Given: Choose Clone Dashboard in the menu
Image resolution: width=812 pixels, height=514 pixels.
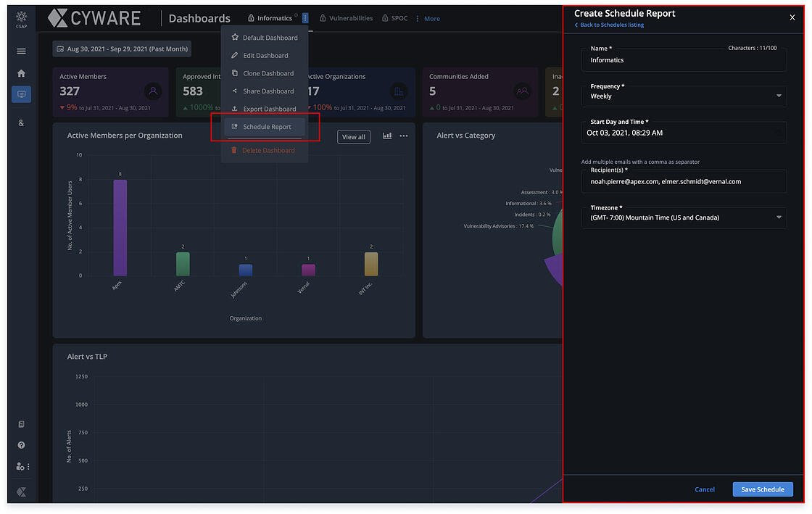Looking at the screenshot, I should click(268, 73).
